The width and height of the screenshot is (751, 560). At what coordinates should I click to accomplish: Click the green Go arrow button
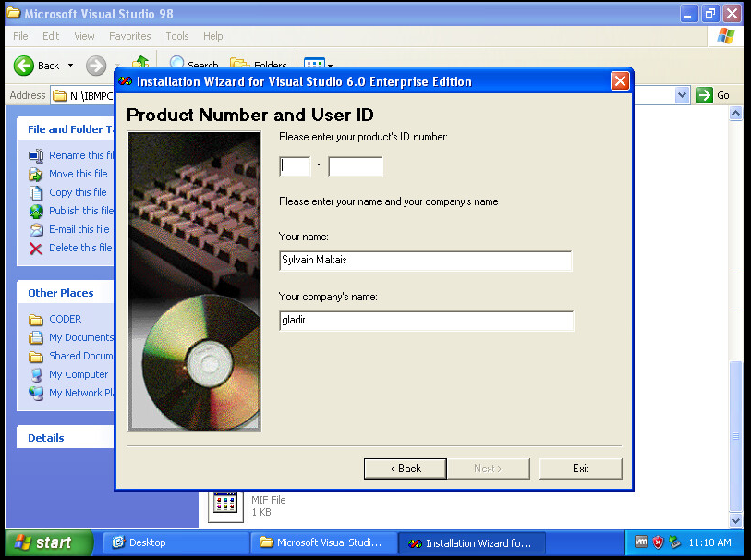point(705,95)
